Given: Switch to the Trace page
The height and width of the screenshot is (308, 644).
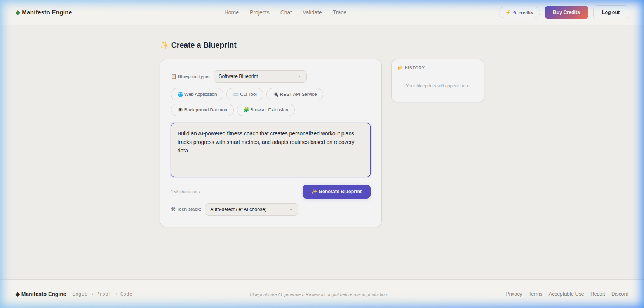Looking at the screenshot, I should pos(339,12).
